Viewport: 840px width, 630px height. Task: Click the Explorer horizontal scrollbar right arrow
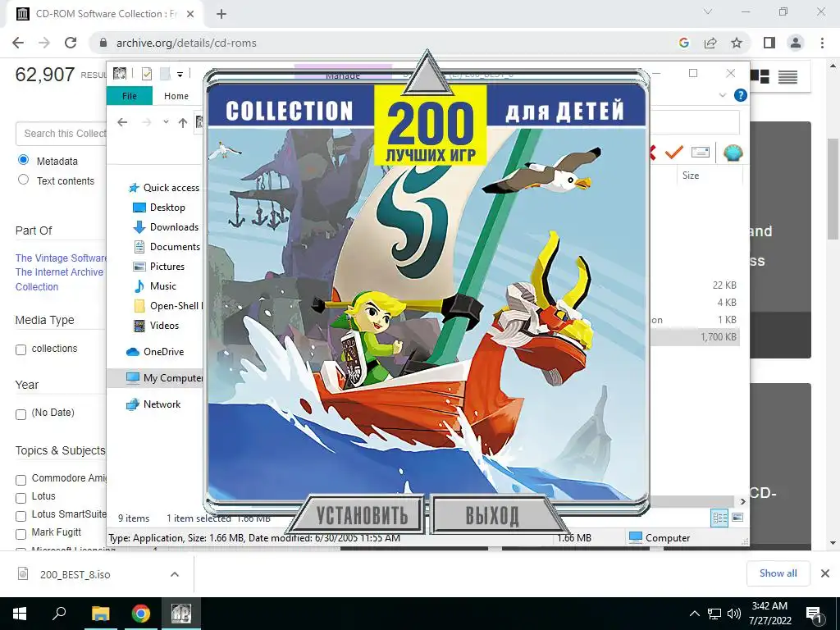tap(742, 501)
